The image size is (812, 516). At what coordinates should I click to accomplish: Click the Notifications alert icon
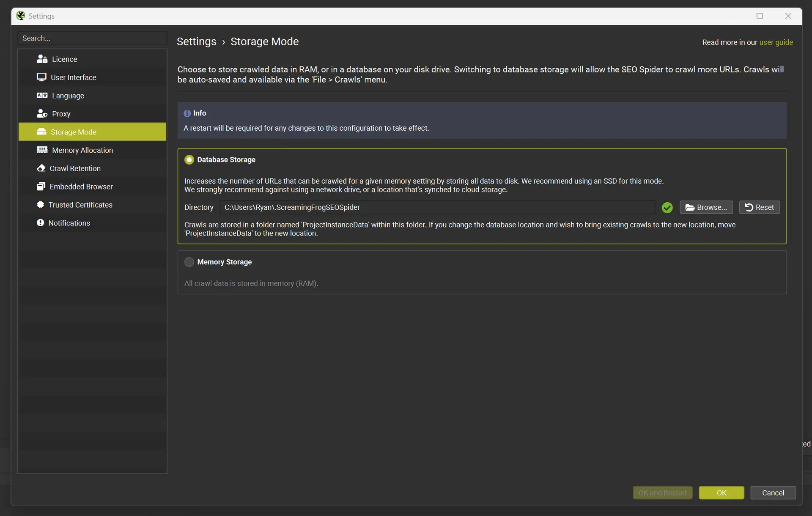coord(41,223)
